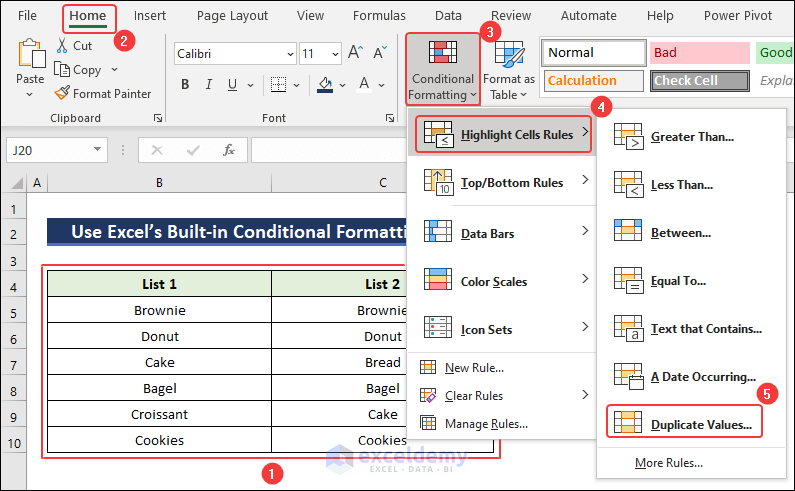Apply cell Borders icon
795x491 pixels.
pyautogui.click(x=278, y=84)
